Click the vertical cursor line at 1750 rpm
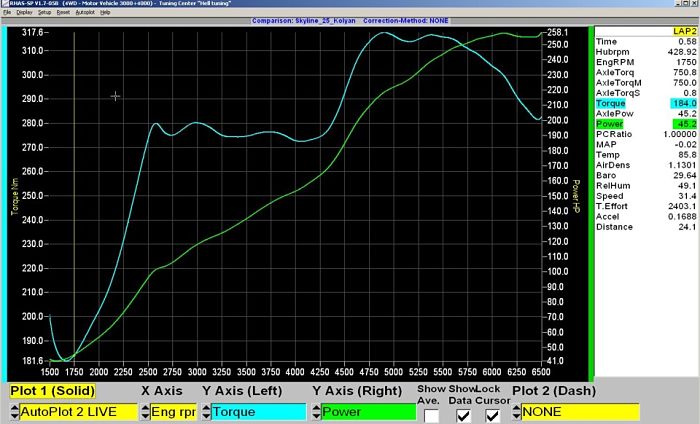The width and height of the screenshot is (700, 424). (74, 196)
